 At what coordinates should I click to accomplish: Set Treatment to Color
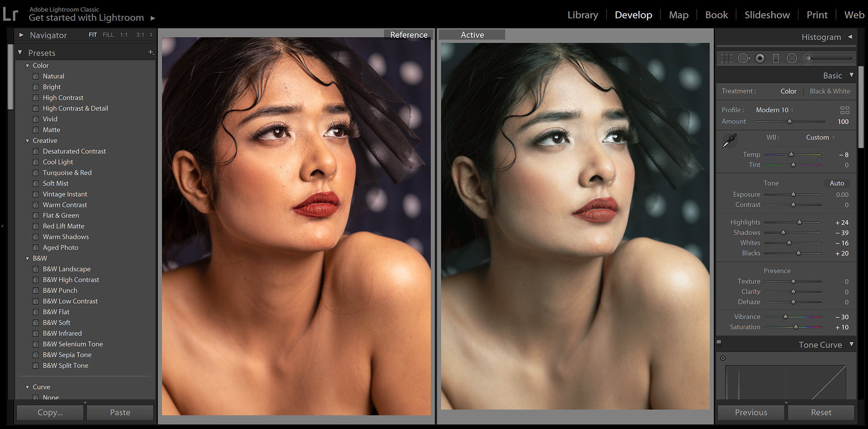[x=788, y=91]
